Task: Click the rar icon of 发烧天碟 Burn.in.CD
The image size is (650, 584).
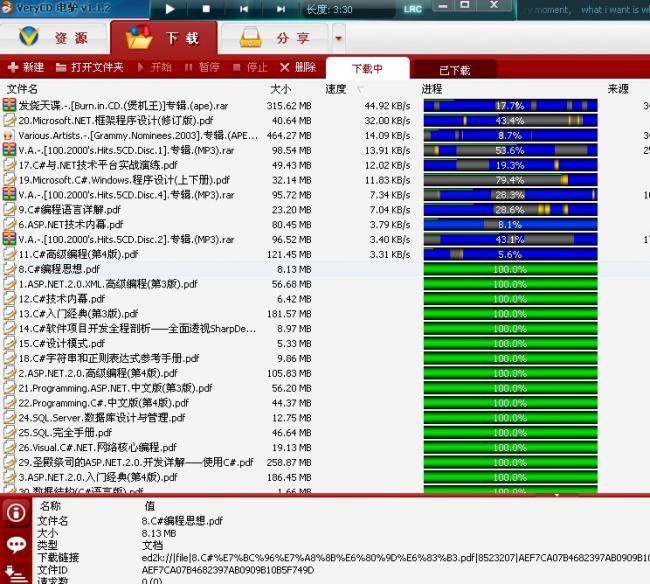Action: click(x=9, y=105)
